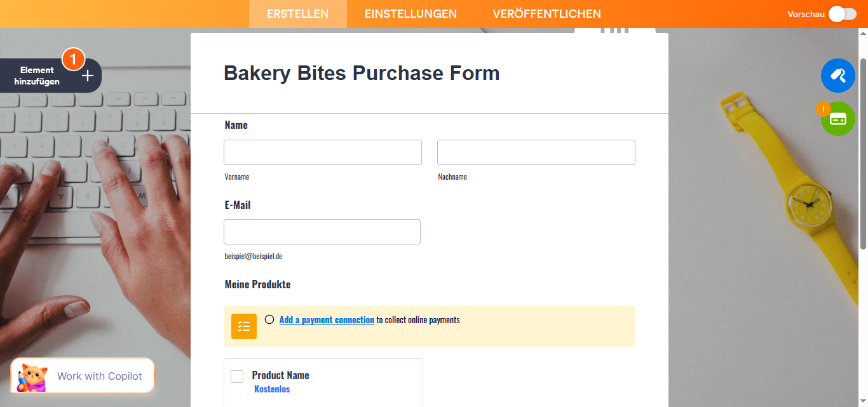The width and height of the screenshot is (868, 407).
Task: Open the EINSTELLUNGEN tab
Action: click(410, 13)
